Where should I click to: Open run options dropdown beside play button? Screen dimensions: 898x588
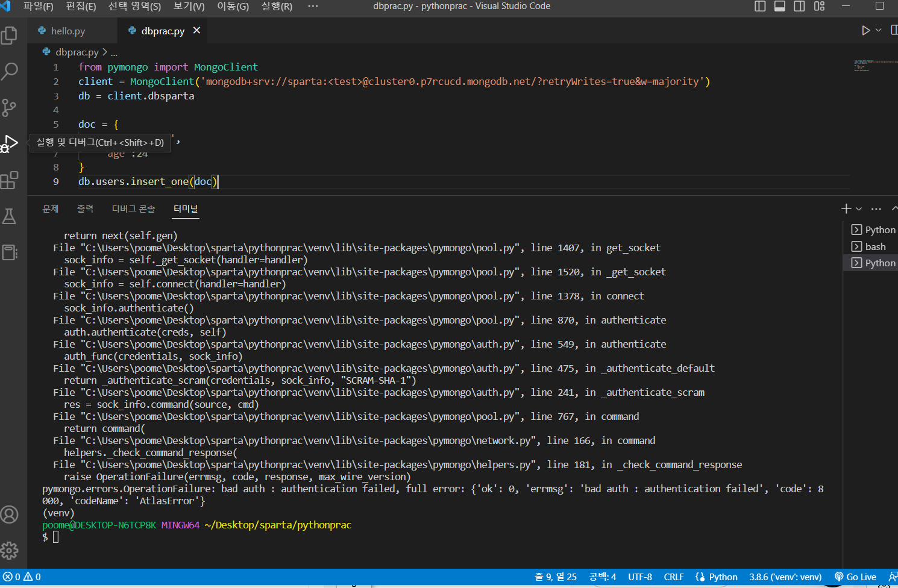click(879, 31)
